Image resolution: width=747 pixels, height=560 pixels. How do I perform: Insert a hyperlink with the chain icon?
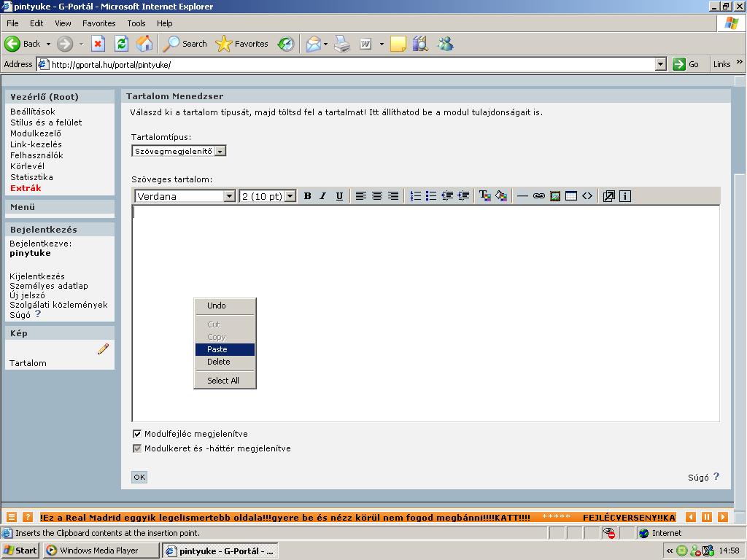539,196
